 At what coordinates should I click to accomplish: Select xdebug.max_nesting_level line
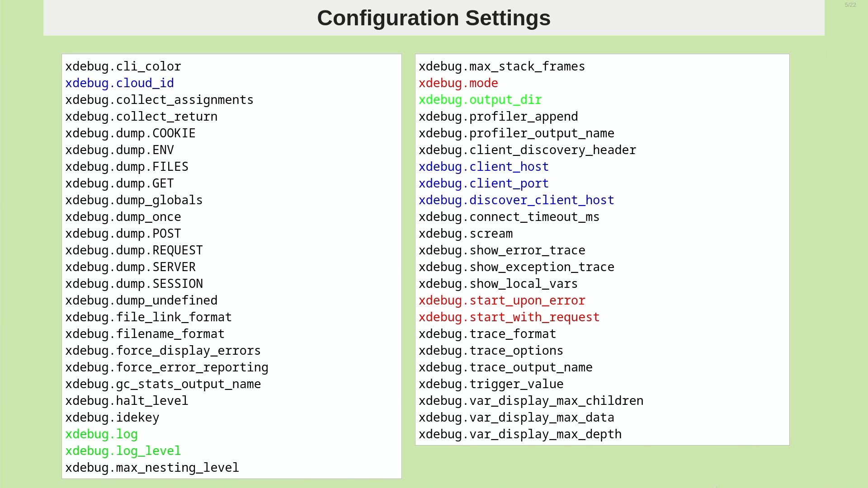(x=152, y=468)
